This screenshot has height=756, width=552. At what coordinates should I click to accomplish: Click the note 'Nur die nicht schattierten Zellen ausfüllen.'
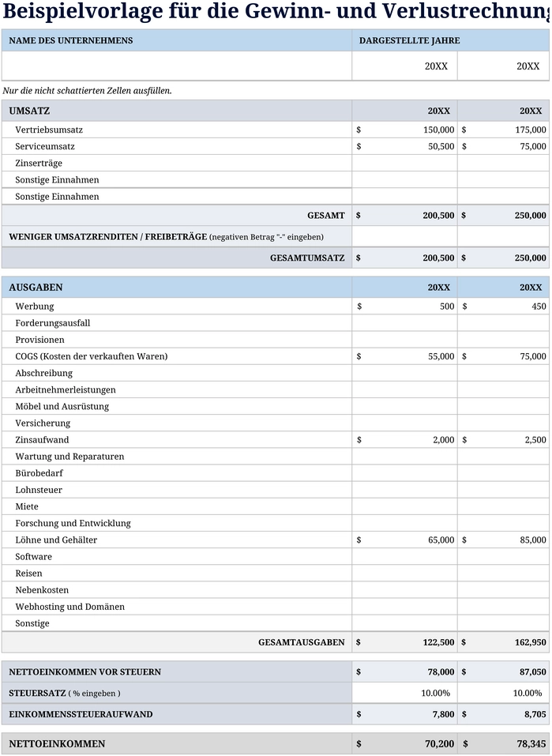click(x=87, y=91)
